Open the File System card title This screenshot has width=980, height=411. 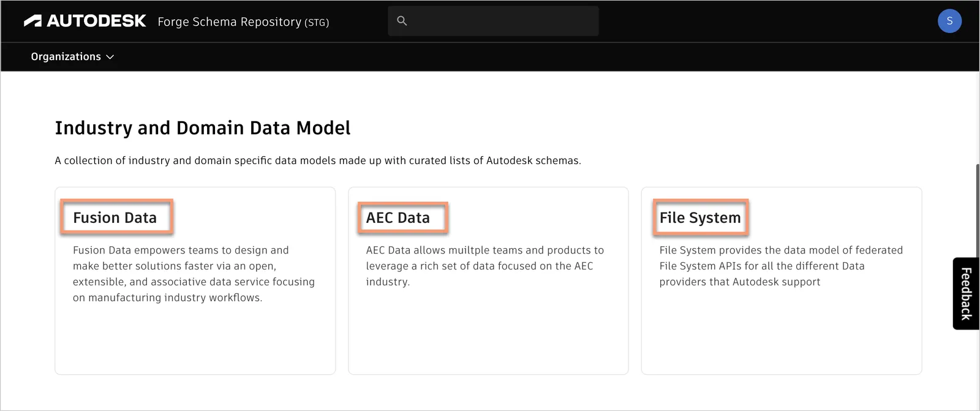700,217
